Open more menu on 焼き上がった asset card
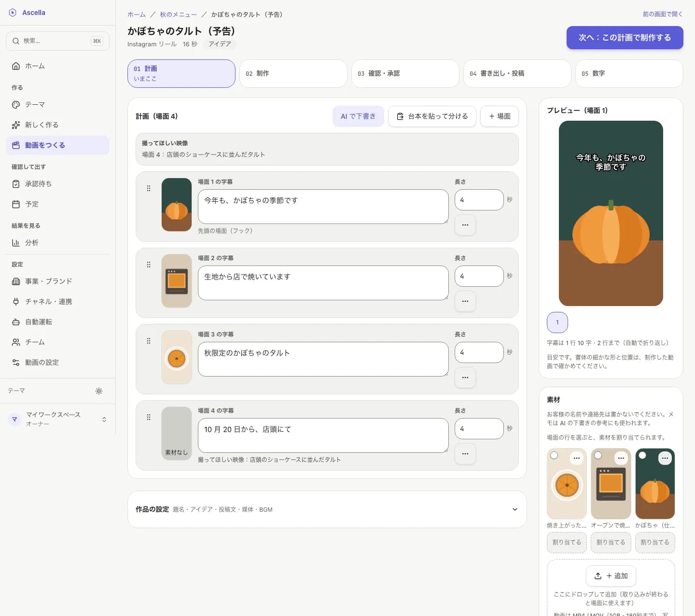The width and height of the screenshot is (695, 616). pyautogui.click(x=577, y=458)
